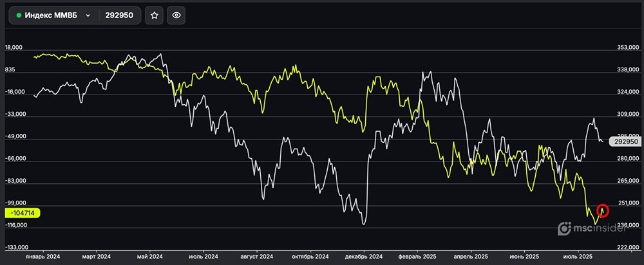
Task: Click the -49,000 left axis value
Action: click(15, 136)
